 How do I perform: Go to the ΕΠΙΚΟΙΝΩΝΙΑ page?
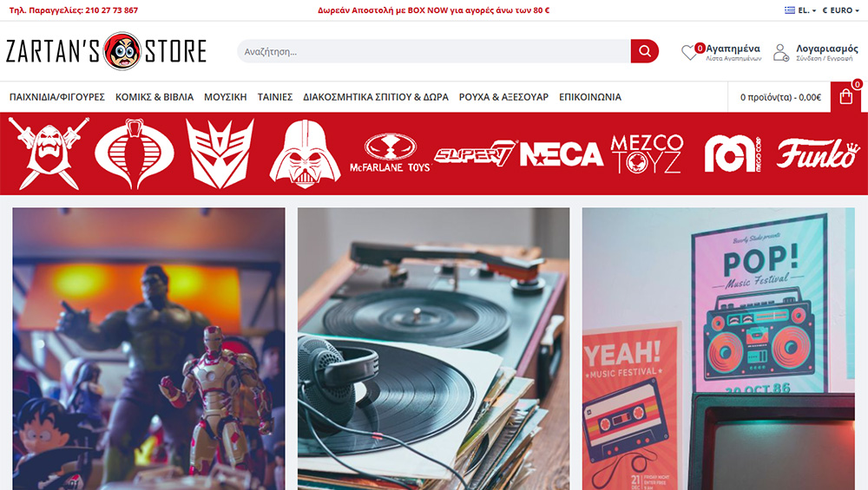[x=590, y=97]
